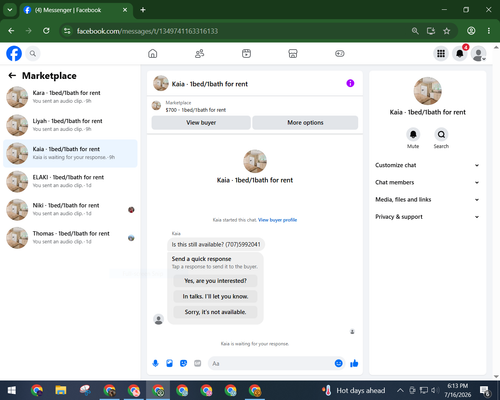Open the Hot days ahead weather widget
This screenshot has width=500, height=400.
353,390
